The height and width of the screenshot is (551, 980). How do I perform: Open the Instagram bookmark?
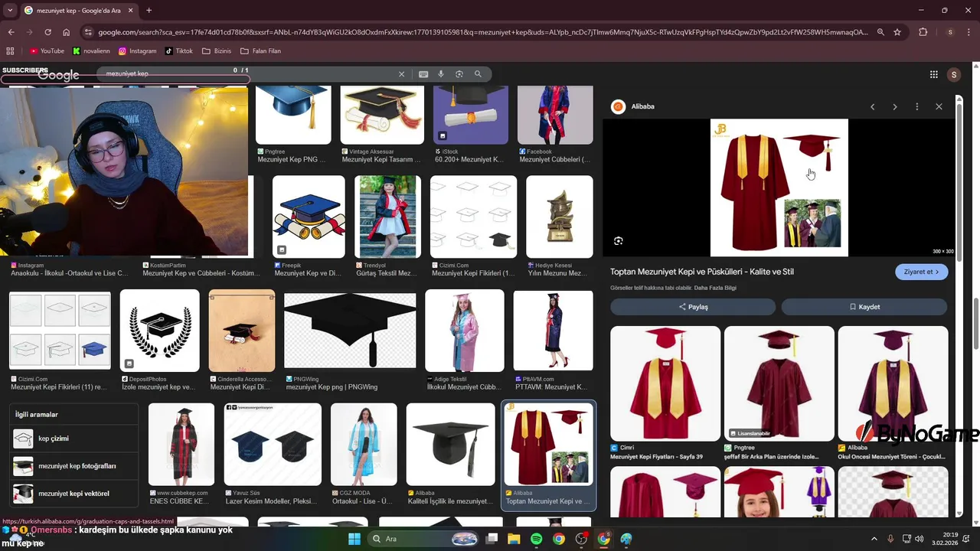[x=138, y=51]
